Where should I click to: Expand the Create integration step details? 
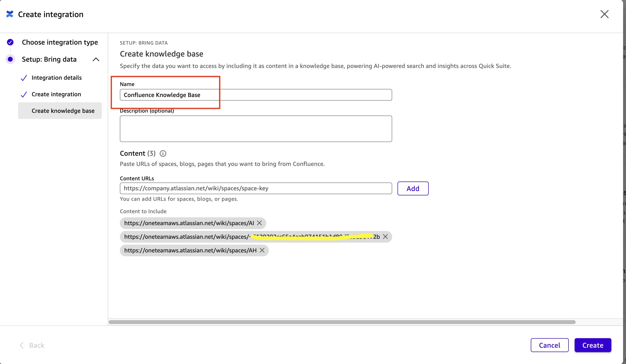point(56,94)
